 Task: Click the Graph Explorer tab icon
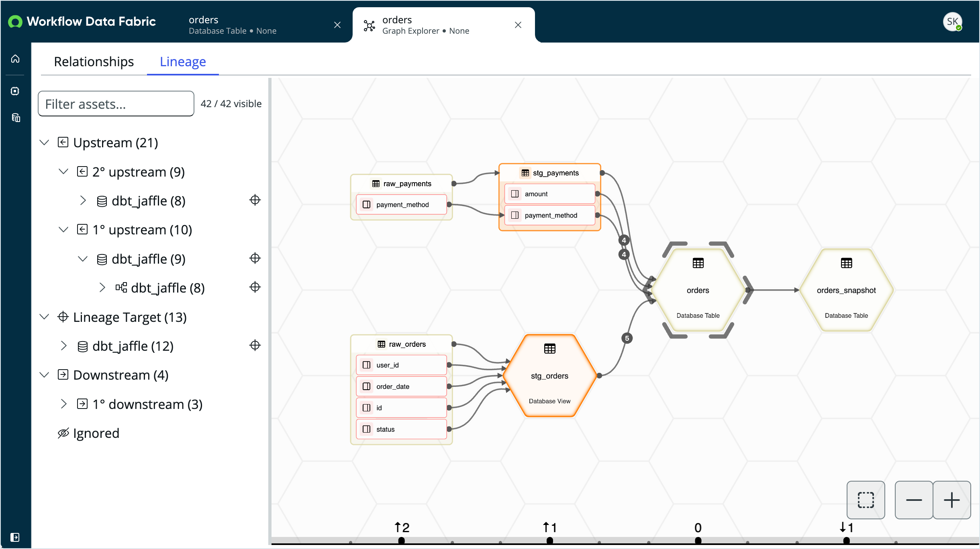coord(369,25)
